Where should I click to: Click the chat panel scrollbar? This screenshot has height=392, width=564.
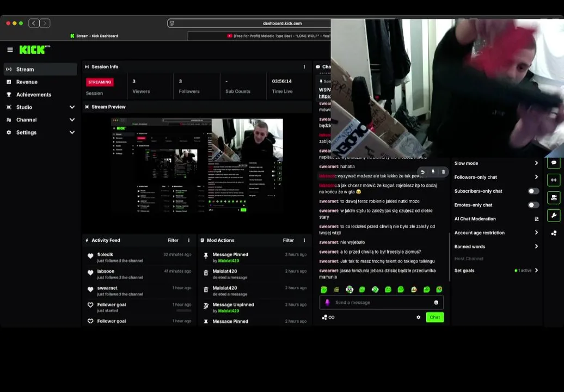click(450, 257)
